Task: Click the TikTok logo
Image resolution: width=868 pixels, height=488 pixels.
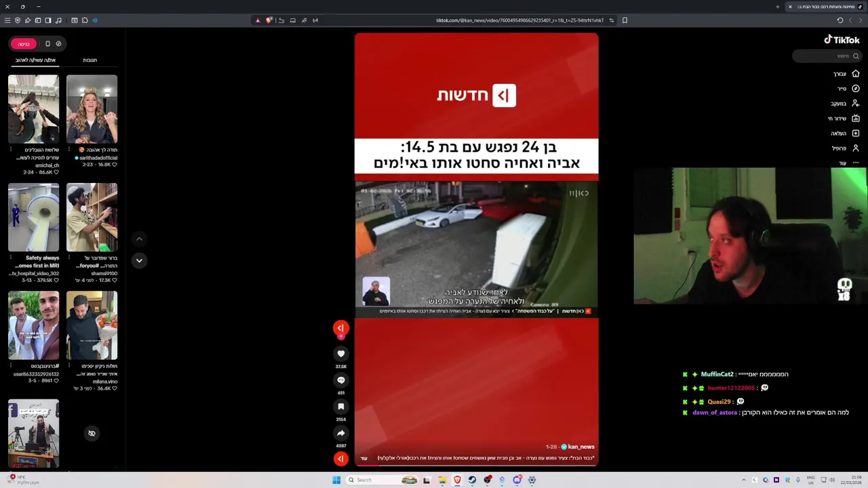Action: click(x=842, y=40)
